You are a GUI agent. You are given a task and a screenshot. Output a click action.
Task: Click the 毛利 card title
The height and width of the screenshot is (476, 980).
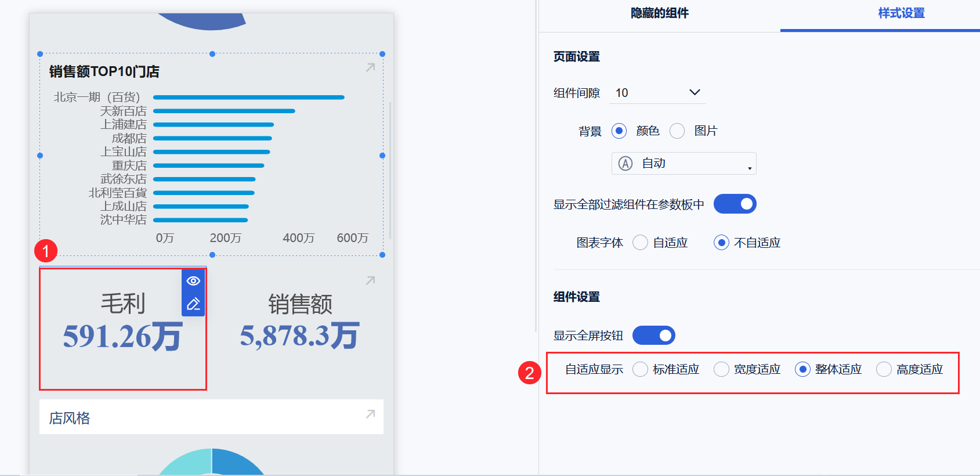tap(123, 304)
